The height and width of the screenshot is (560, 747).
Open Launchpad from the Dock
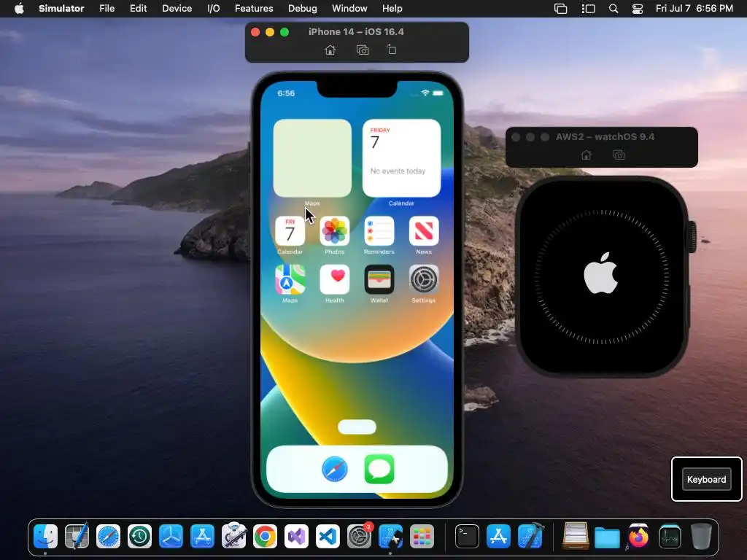click(422, 537)
